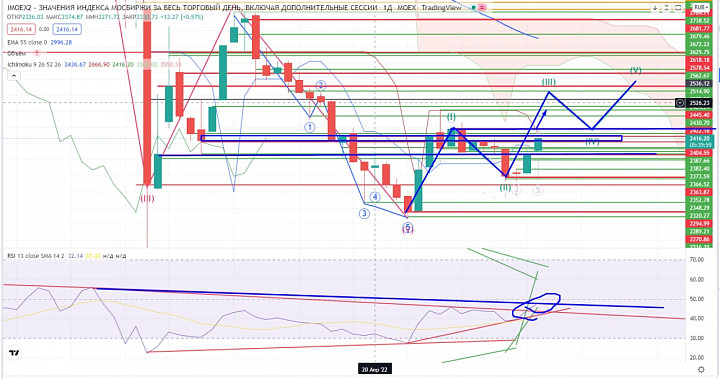Image resolution: width=720 pixels, height=379 pixels.
Task: Click the 2562.67 green price label
Action: (699, 76)
